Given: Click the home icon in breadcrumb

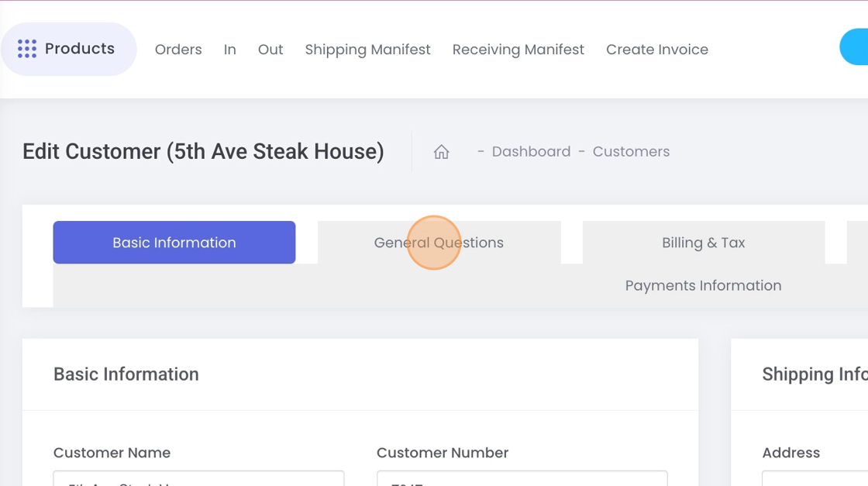Looking at the screenshot, I should click(441, 152).
